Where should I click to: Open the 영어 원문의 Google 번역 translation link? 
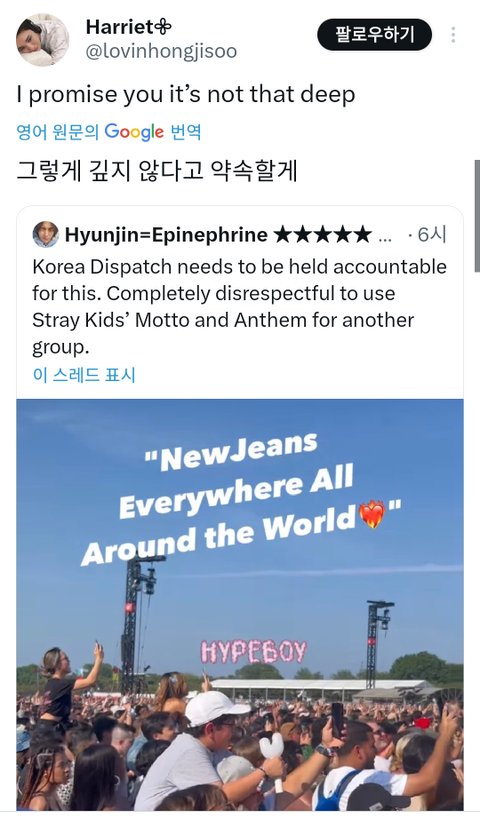point(109,131)
